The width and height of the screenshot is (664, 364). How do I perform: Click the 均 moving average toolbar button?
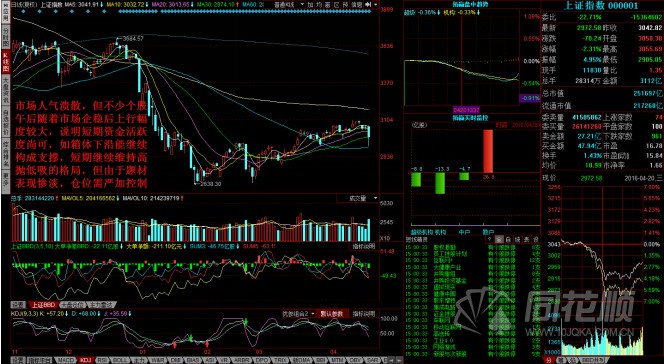(318, 4)
